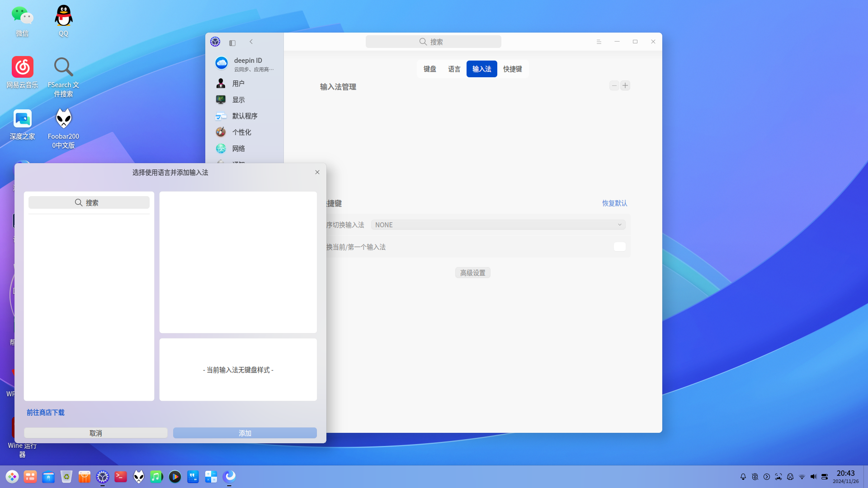The height and width of the screenshot is (488, 868).
Task: Switch to the 语言 tab
Action: [x=454, y=69]
